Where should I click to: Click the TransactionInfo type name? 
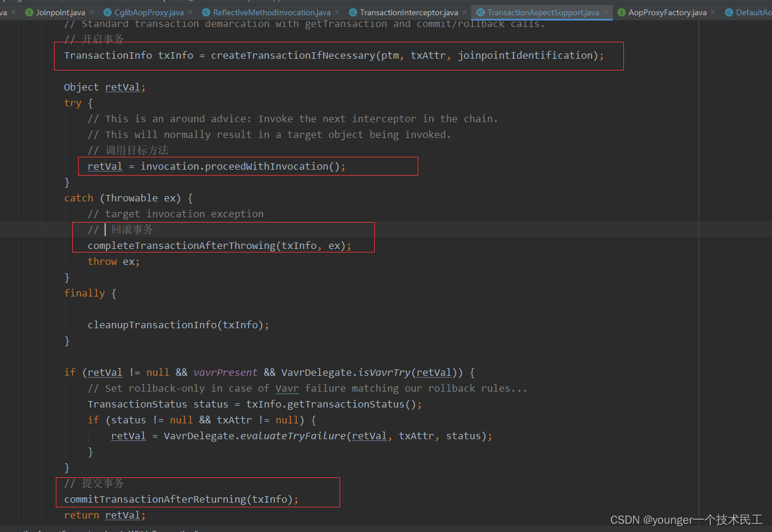108,55
